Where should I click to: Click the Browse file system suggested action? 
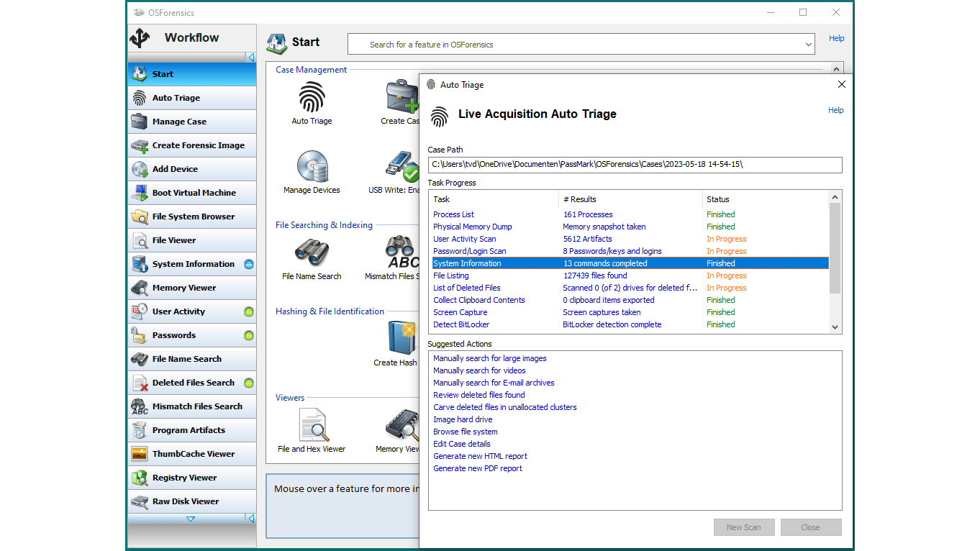[466, 432]
